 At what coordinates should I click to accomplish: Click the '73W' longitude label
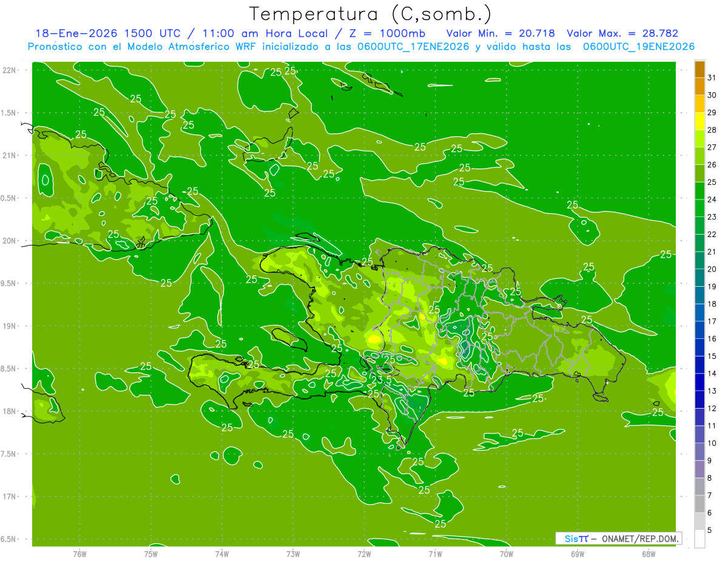(293, 554)
